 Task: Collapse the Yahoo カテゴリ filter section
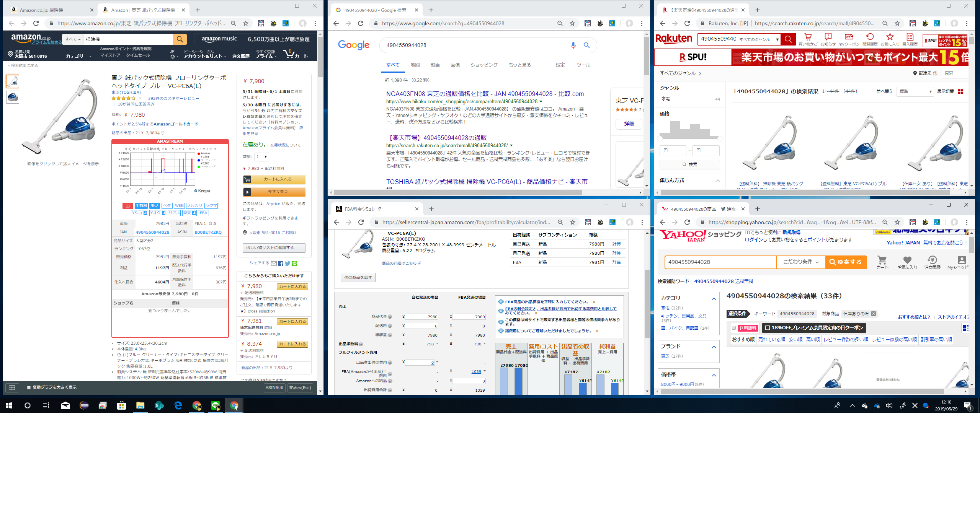714,299
